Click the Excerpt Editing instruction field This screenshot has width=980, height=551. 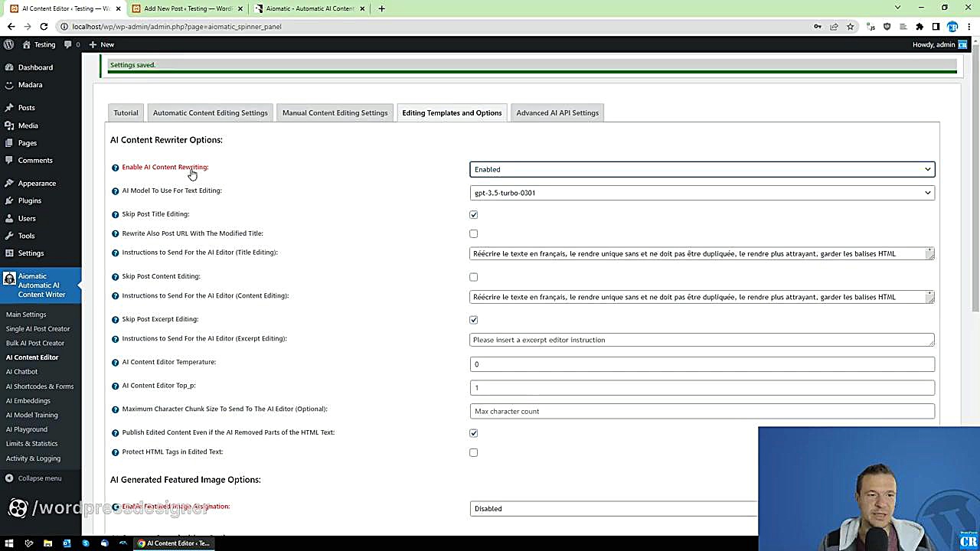pyautogui.click(x=702, y=340)
